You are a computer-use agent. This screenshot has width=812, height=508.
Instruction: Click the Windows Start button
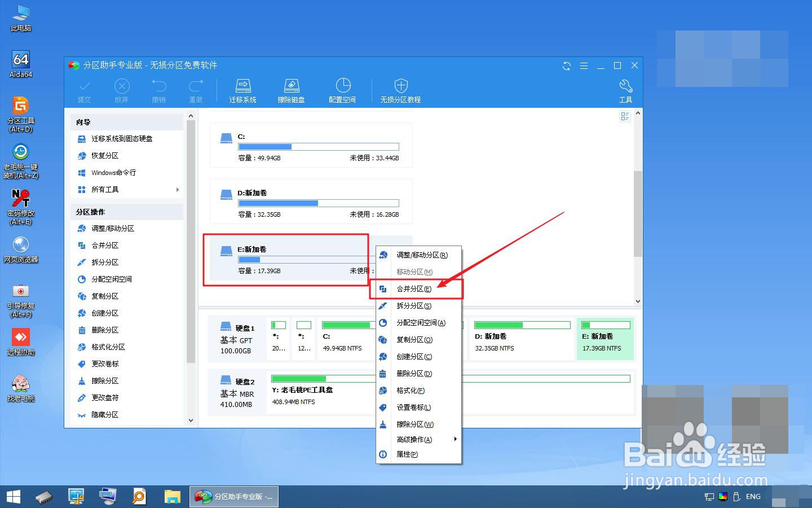click(x=12, y=497)
